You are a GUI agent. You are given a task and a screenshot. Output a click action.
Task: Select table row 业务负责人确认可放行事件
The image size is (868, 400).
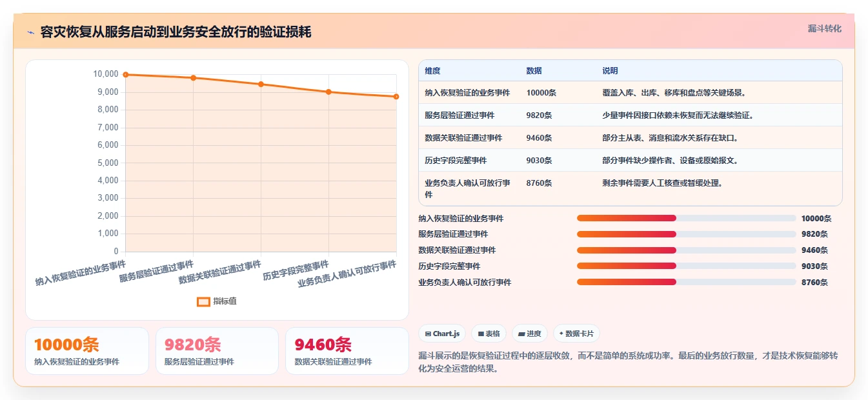click(x=631, y=188)
